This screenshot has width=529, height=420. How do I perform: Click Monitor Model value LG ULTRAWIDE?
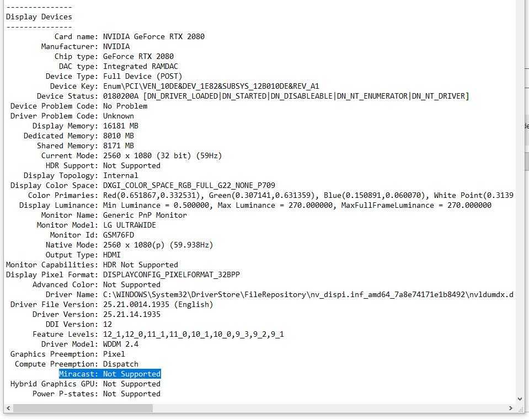point(130,225)
